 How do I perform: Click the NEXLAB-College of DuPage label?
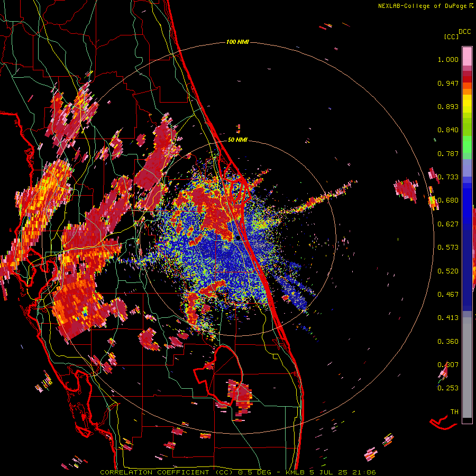(423, 6)
